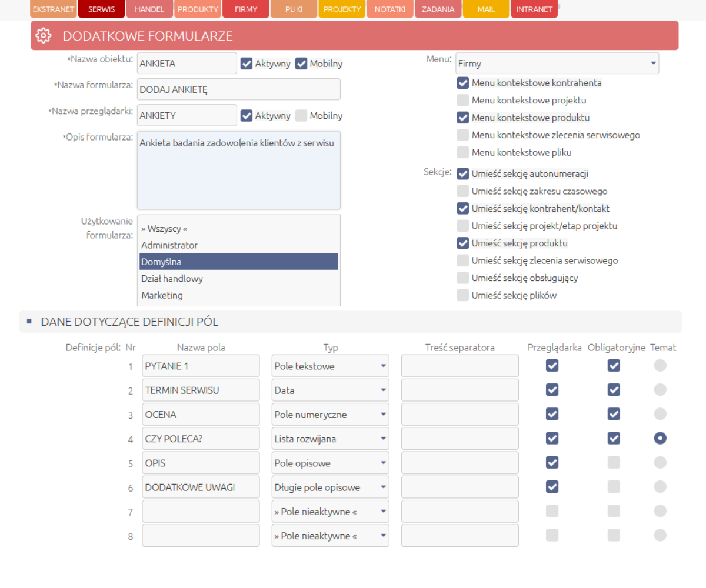Click the gear icon beside Dodatkowe Formularze
Image resolution: width=706 pixels, height=588 pixels.
point(43,36)
